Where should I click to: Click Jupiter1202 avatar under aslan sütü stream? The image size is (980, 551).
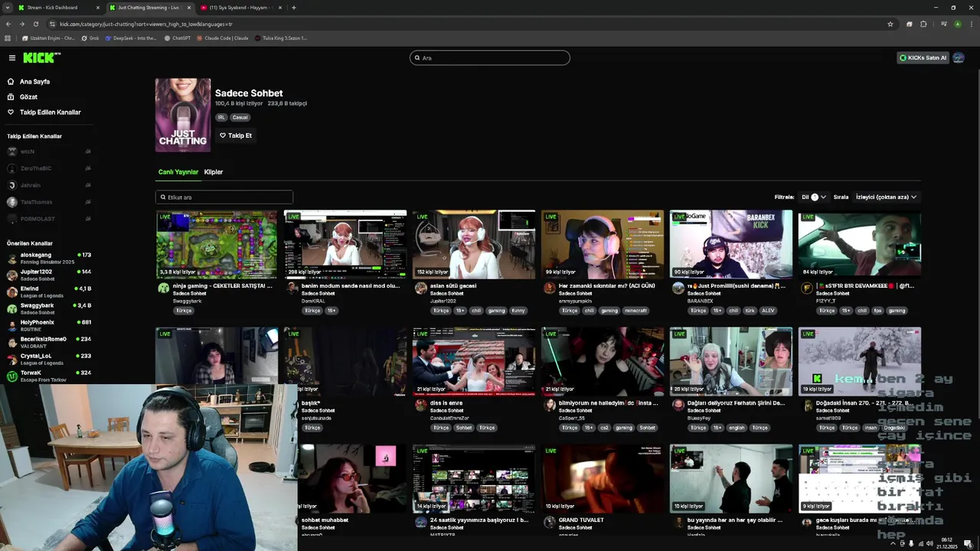tap(420, 288)
